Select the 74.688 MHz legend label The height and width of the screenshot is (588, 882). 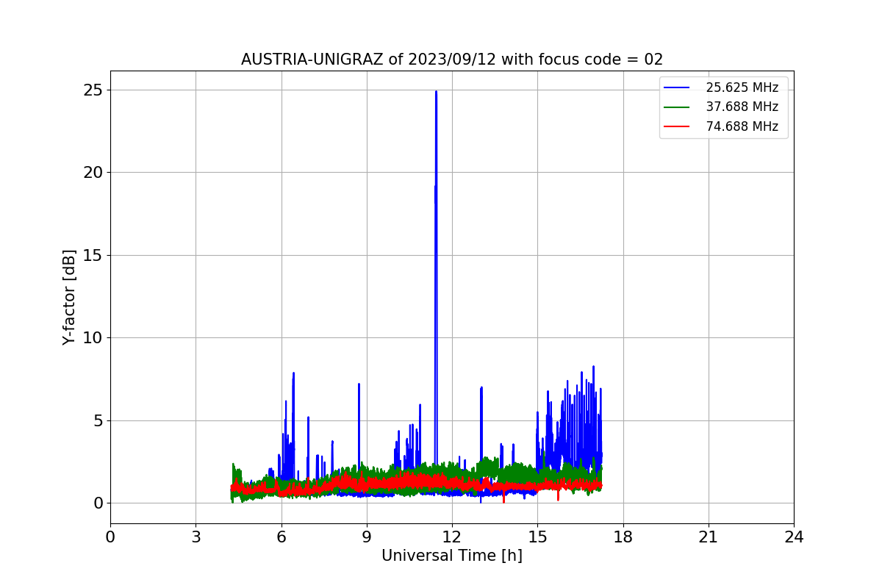point(742,126)
